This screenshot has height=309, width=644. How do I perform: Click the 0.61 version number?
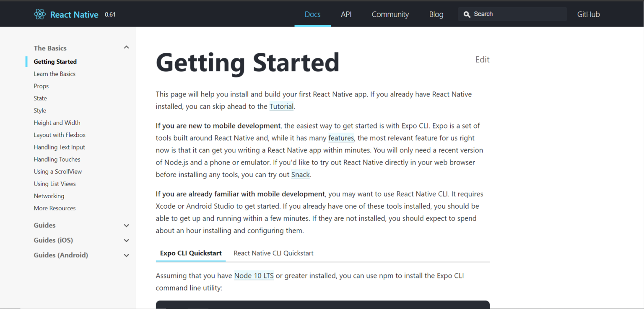tap(110, 14)
